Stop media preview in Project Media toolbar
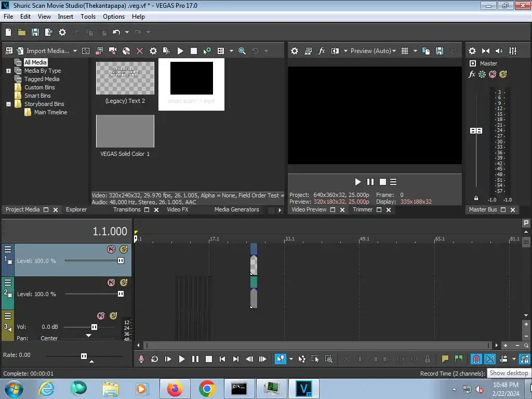Viewport: 532px width, 399px height. click(x=194, y=51)
